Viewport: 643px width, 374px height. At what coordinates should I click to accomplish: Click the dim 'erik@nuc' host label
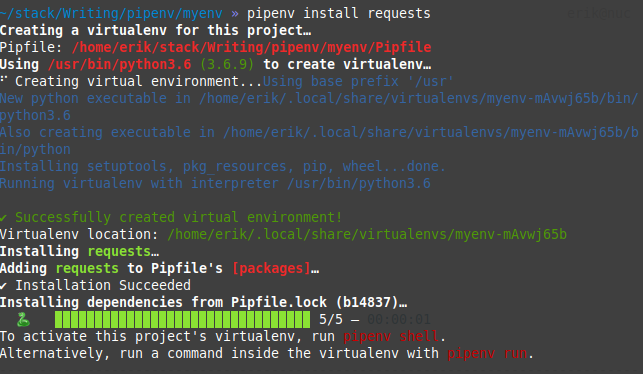pyautogui.click(x=599, y=14)
